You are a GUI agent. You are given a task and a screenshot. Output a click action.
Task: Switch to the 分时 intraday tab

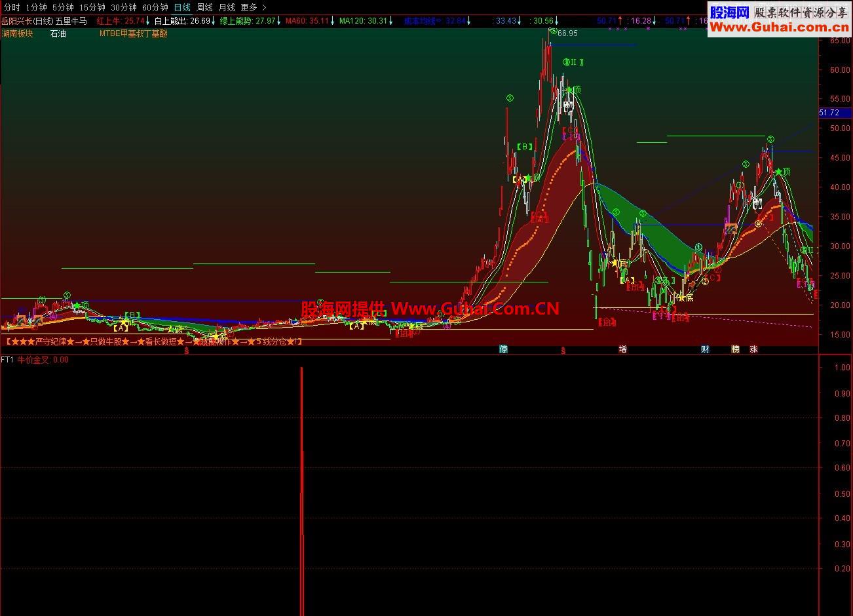coord(12,7)
